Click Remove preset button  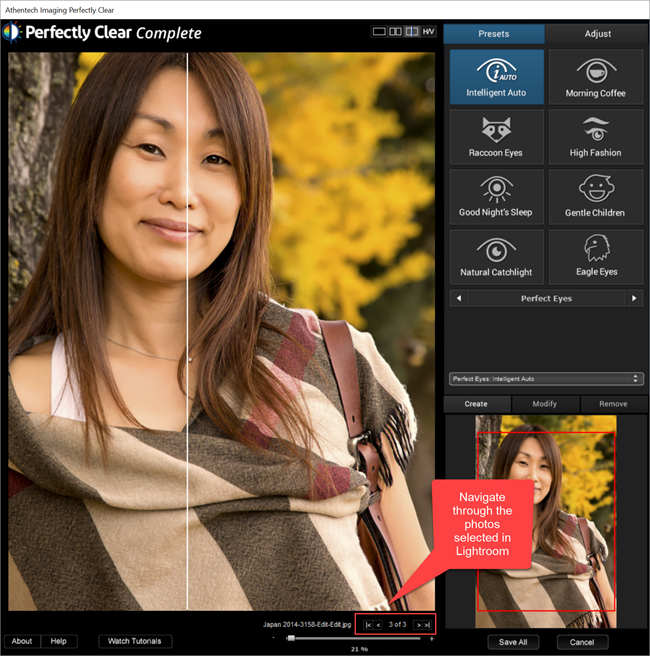[614, 404]
